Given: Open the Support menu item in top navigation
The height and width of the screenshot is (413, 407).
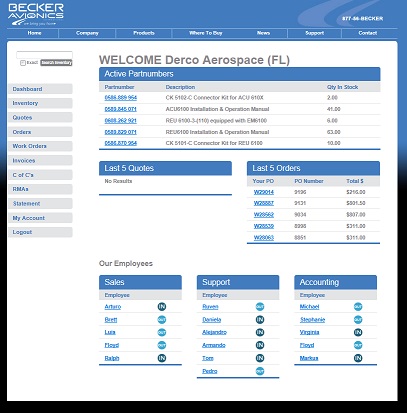Looking at the screenshot, I should pyautogui.click(x=314, y=33).
